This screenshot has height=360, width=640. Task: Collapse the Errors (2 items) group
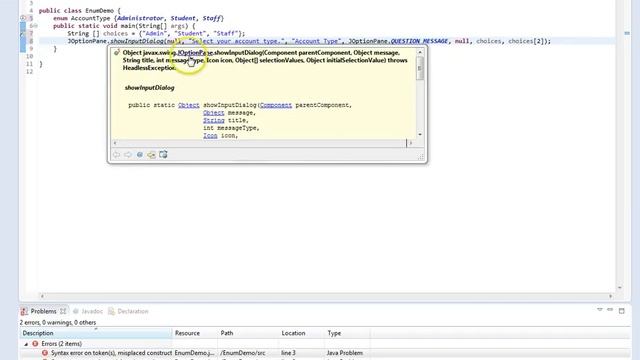[26, 344]
